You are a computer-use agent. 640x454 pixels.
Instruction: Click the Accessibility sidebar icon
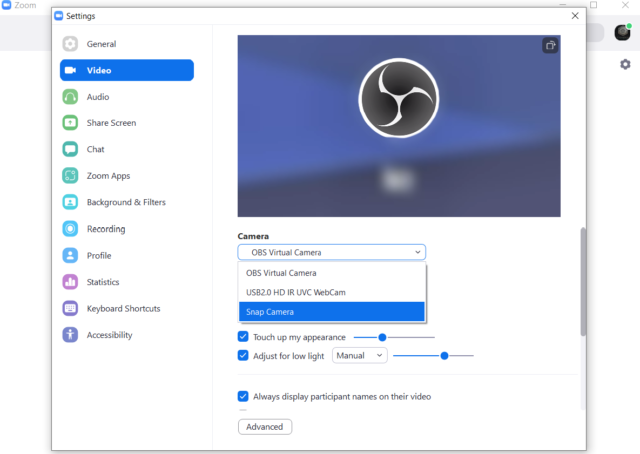click(70, 335)
